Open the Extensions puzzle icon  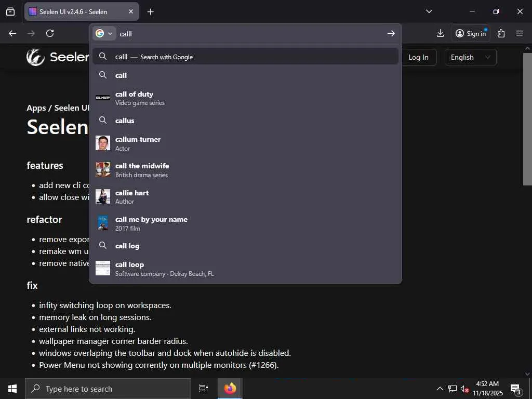click(x=501, y=33)
